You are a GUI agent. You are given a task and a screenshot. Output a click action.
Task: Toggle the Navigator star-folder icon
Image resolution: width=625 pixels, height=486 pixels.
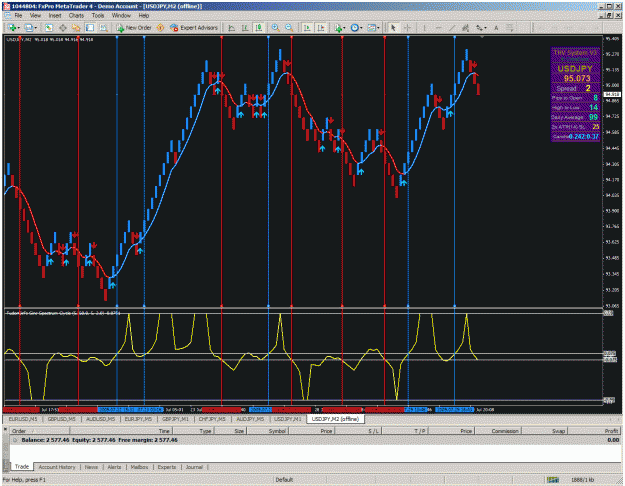tap(76, 28)
